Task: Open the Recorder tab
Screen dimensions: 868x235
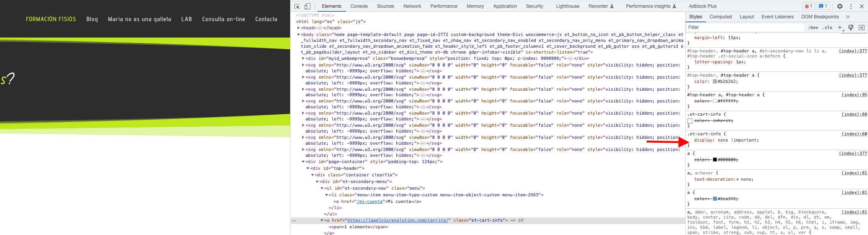Action: [x=601, y=6]
